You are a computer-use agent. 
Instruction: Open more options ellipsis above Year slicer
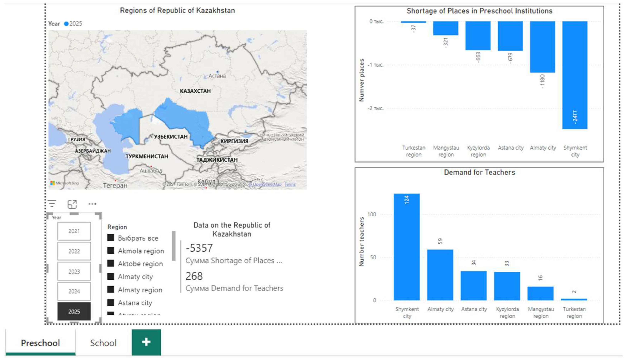tap(92, 204)
